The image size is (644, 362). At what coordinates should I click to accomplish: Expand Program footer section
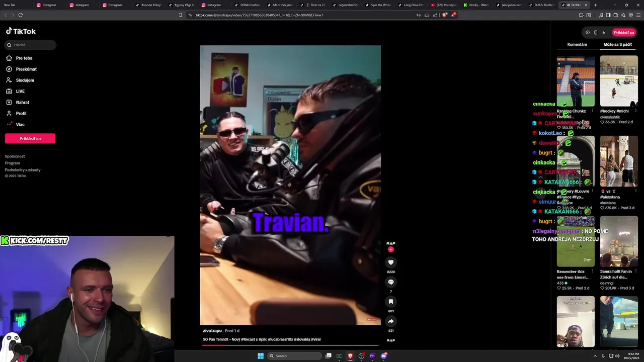click(x=12, y=163)
